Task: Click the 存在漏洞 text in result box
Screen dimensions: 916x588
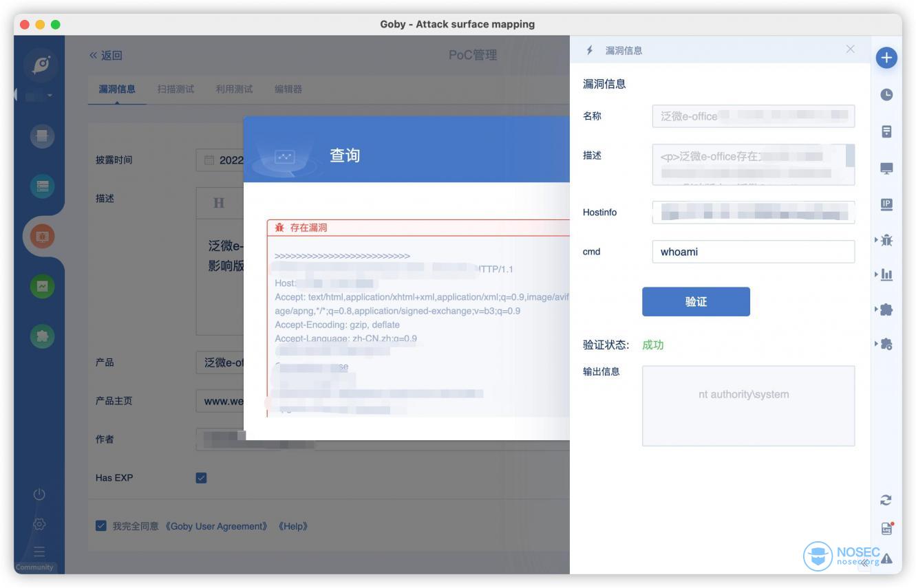Action: coord(308,228)
